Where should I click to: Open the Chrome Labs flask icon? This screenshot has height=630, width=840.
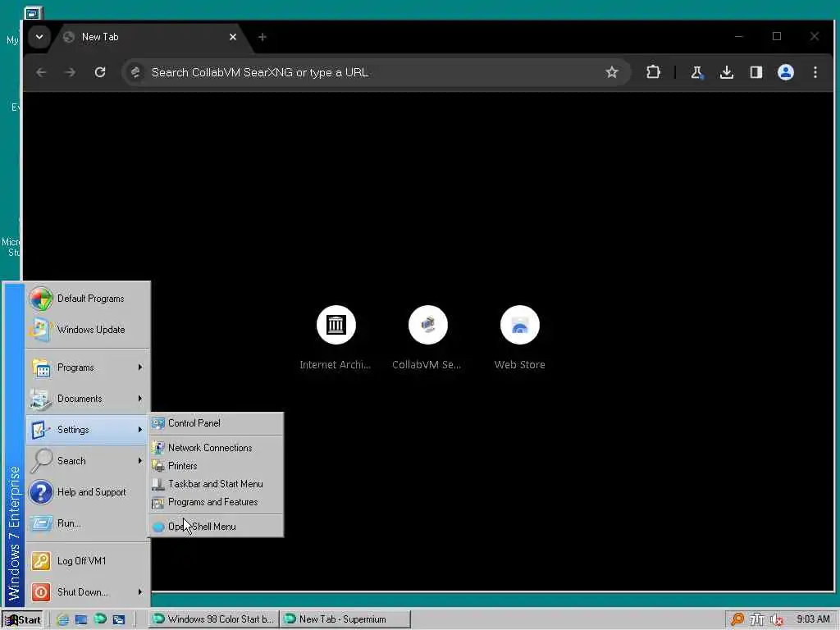697,72
